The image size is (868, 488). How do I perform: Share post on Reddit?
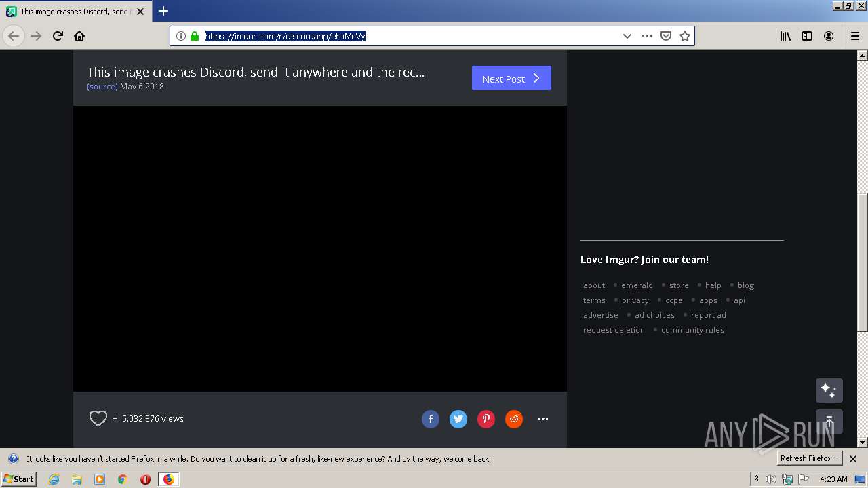tap(514, 419)
